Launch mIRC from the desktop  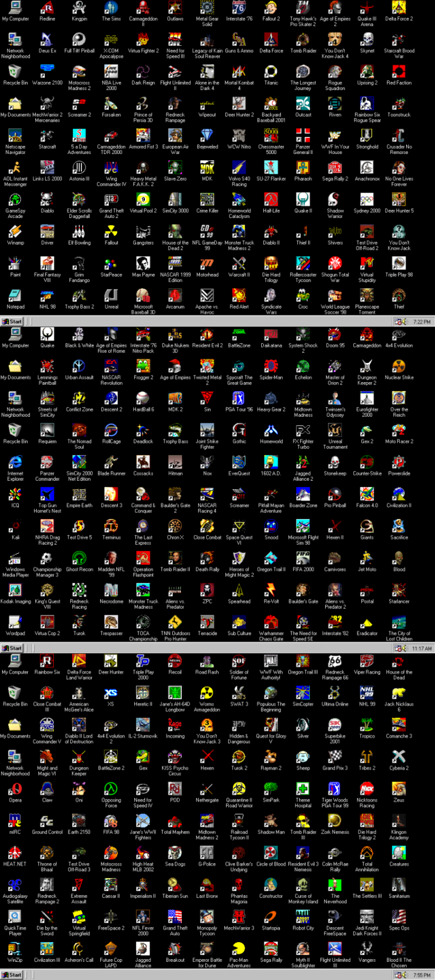click(15, 820)
